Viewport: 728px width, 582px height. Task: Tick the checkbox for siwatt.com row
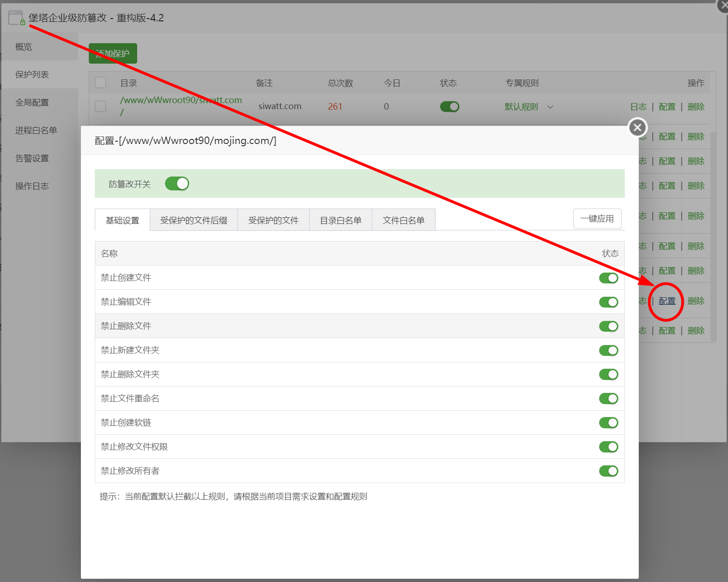[x=100, y=106]
